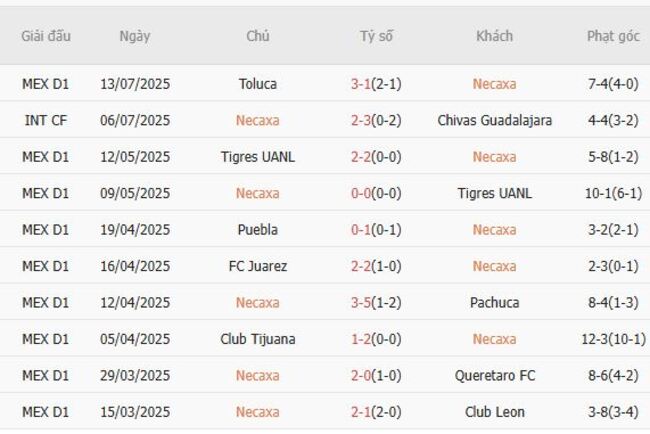The image size is (650, 434).
Task: Click the Toluca team name
Action: click(258, 84)
